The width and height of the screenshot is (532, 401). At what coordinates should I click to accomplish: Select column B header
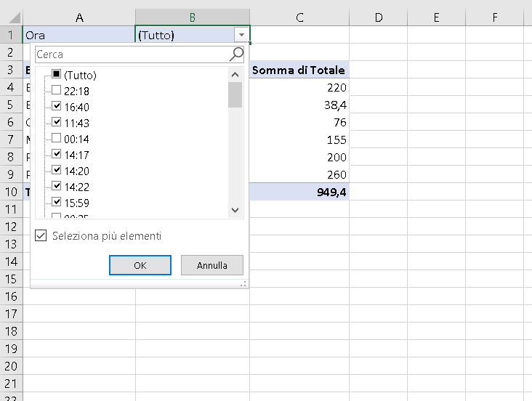[x=193, y=17]
